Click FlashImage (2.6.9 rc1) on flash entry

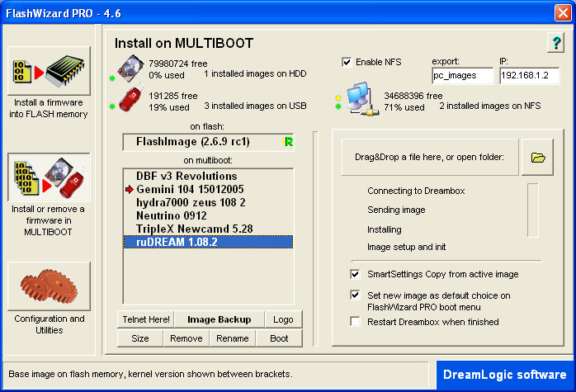coord(208,142)
